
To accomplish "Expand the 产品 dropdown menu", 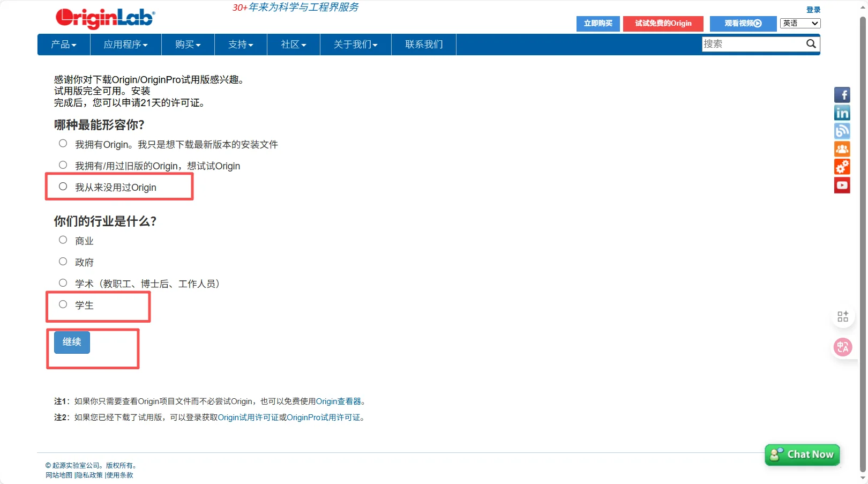I will [x=63, y=44].
